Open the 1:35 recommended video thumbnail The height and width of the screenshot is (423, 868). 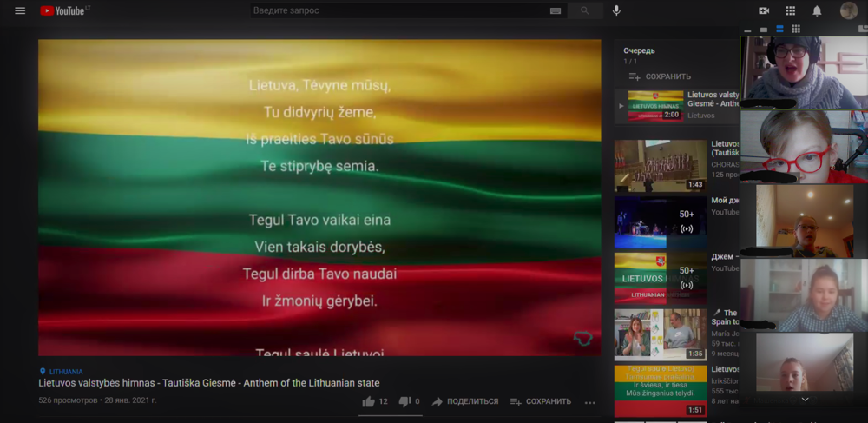tap(661, 335)
